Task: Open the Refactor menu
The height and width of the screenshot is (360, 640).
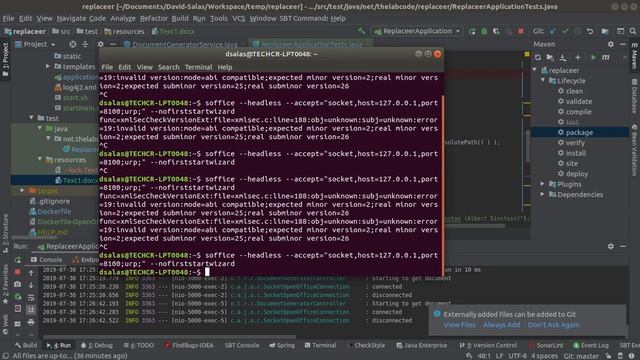Action: tap(154, 18)
